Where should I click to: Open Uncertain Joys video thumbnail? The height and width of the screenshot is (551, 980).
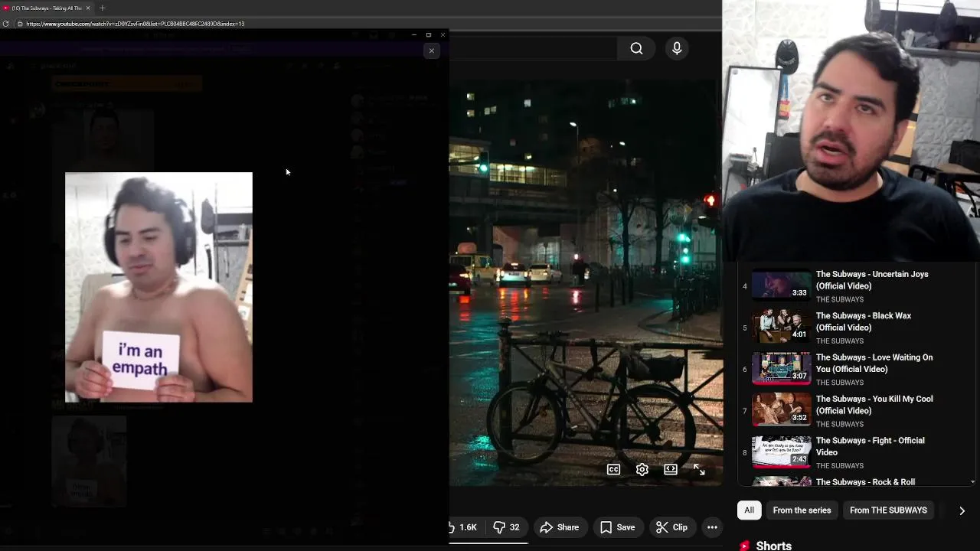coord(782,285)
